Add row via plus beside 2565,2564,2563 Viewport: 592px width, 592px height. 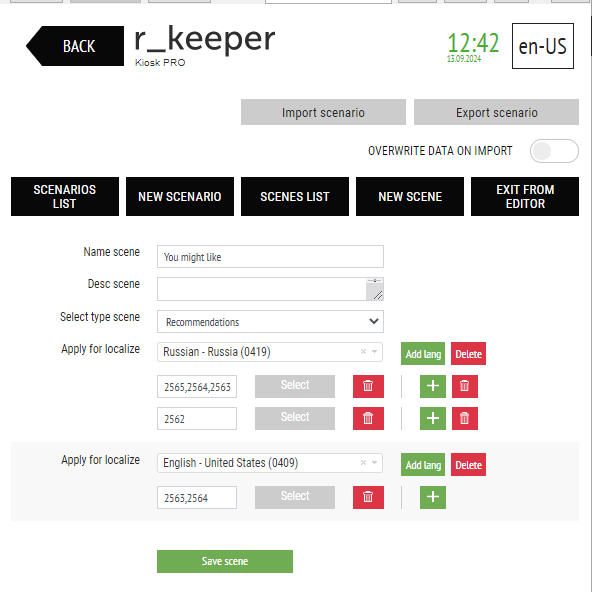[x=433, y=386]
